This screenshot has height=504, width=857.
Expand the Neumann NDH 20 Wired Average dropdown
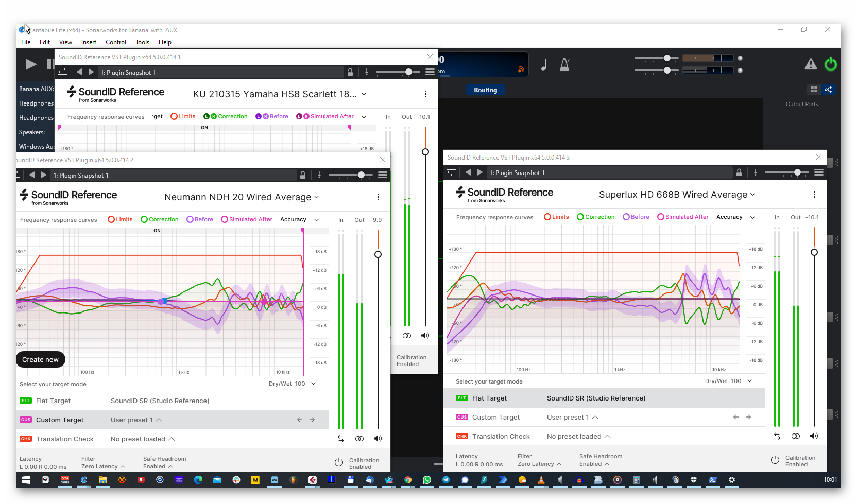point(242,197)
